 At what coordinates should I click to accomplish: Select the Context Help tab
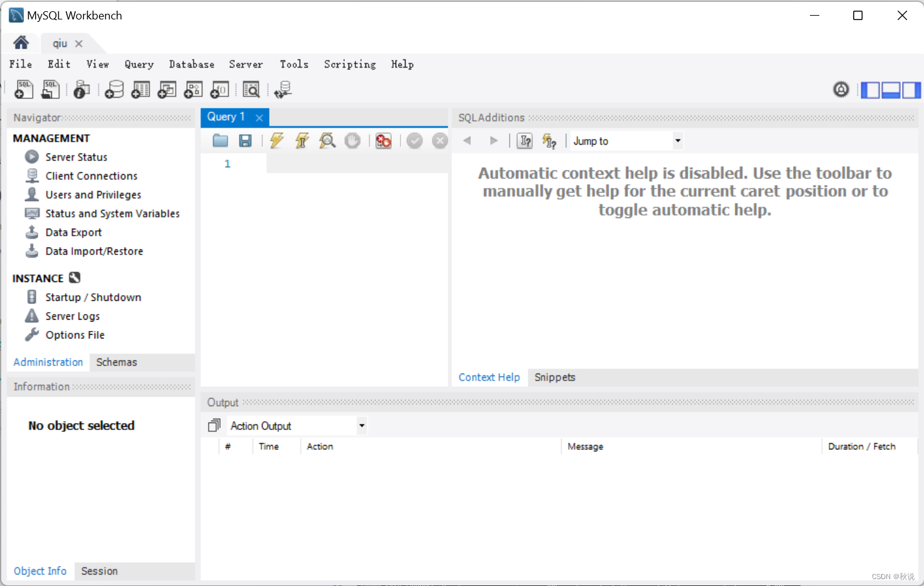[489, 377]
